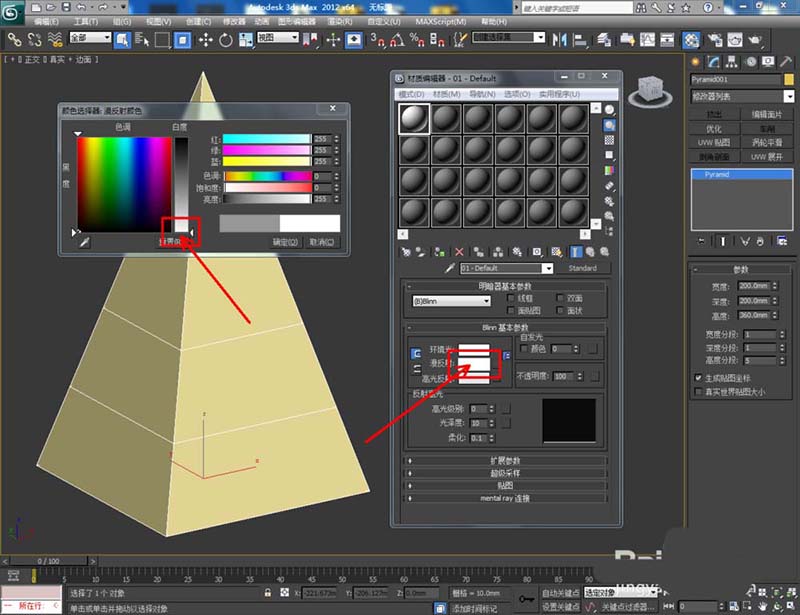800x615 pixels.
Task: Click 确定(O) in the color selector
Action: (x=286, y=242)
